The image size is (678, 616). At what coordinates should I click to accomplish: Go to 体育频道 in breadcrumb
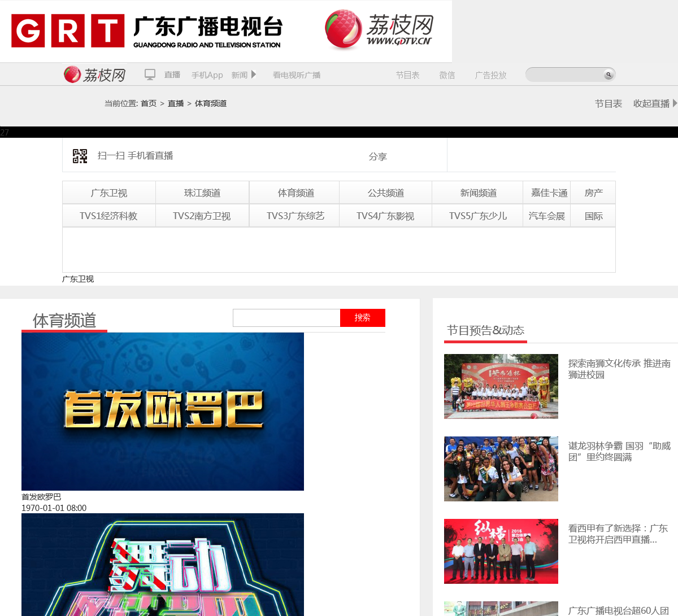(x=211, y=103)
